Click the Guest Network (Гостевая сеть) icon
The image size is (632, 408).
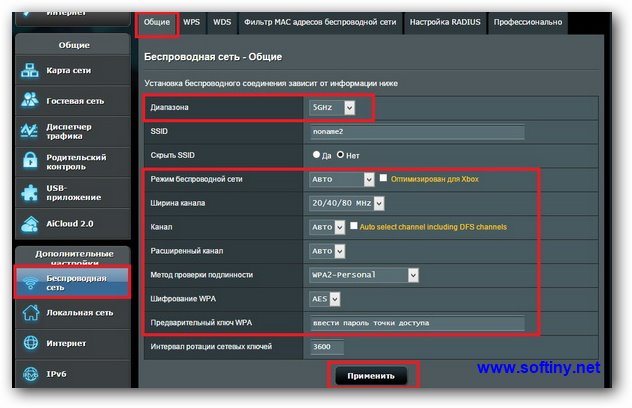[x=30, y=101]
